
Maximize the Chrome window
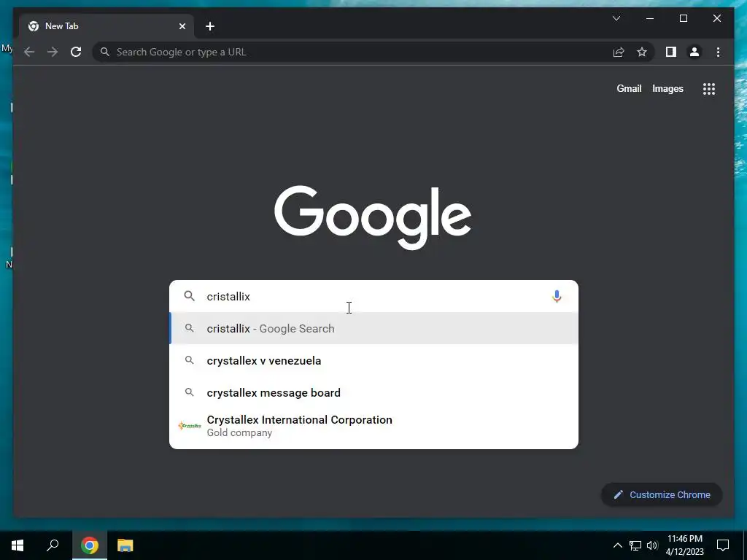[683, 18]
